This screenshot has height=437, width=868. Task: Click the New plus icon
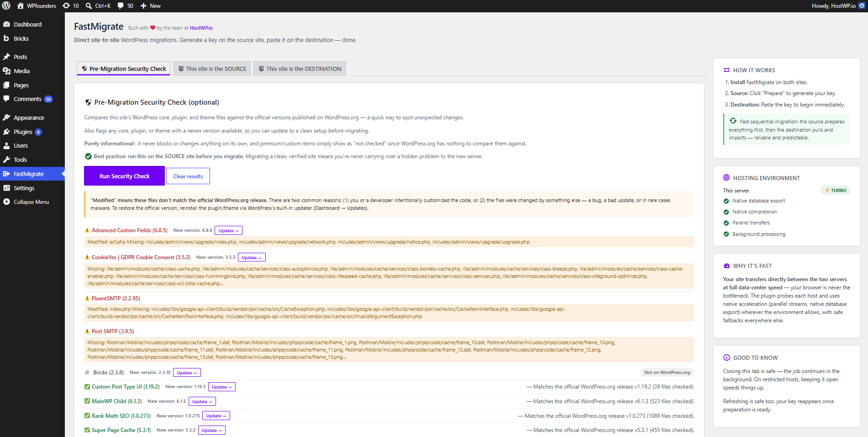[143, 6]
